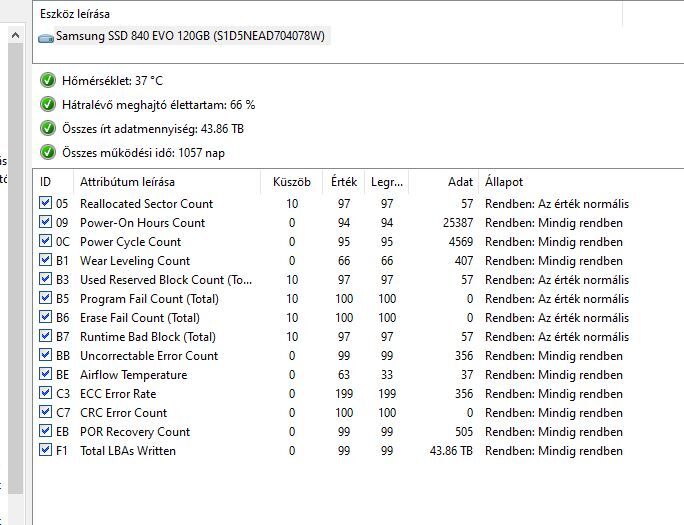This screenshot has width=684, height=525.
Task: Click the green status icon for Hátralévő meghajtó élettartam
Action: (x=48, y=104)
